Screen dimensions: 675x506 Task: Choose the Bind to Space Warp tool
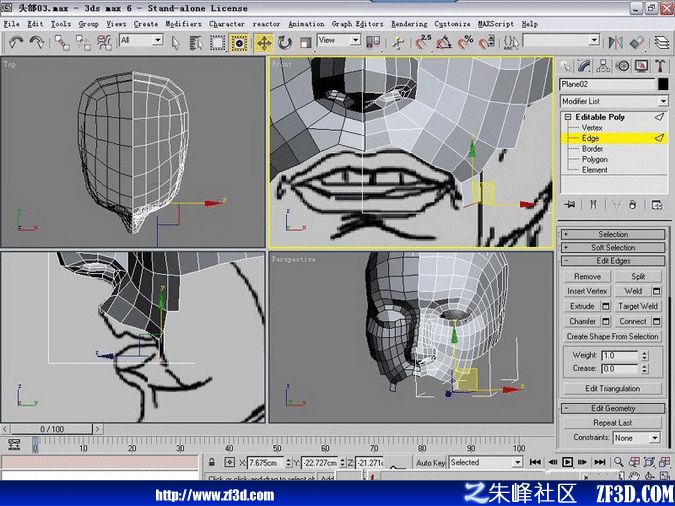click(x=104, y=42)
